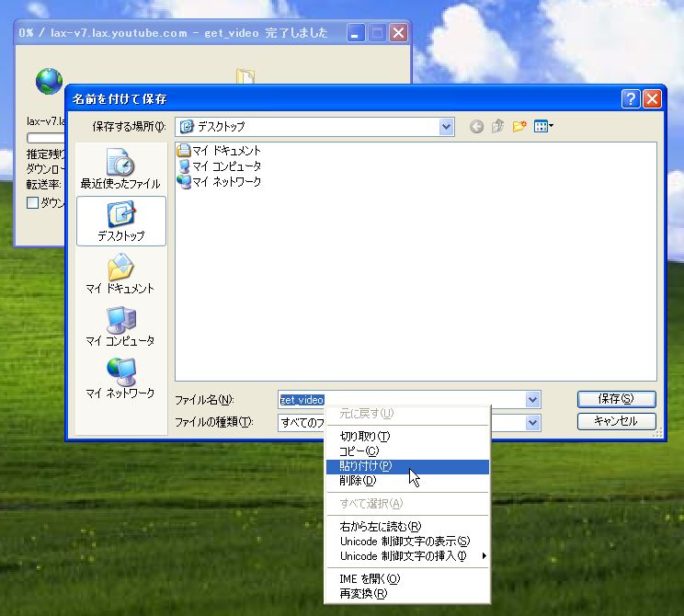Image resolution: width=684 pixels, height=616 pixels.
Task: Click the ファイル名 text field
Action: pyautogui.click(x=402, y=400)
